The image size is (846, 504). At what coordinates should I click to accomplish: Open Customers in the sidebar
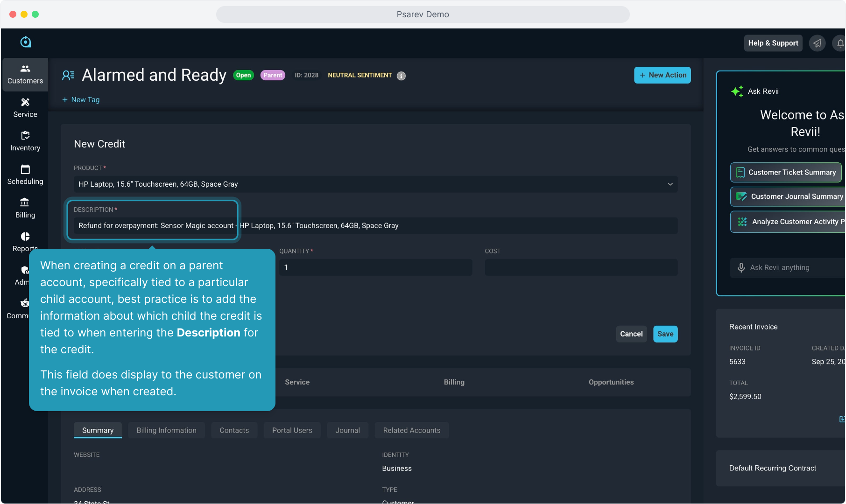25,75
